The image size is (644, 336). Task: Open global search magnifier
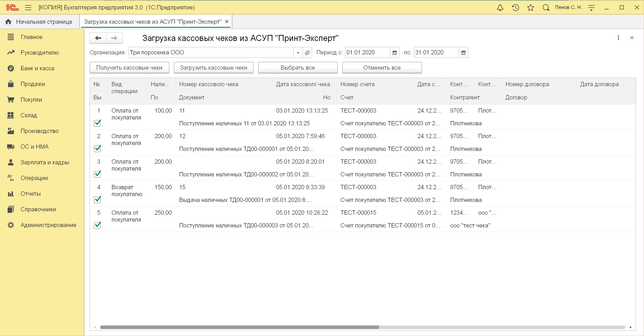pos(546,7)
